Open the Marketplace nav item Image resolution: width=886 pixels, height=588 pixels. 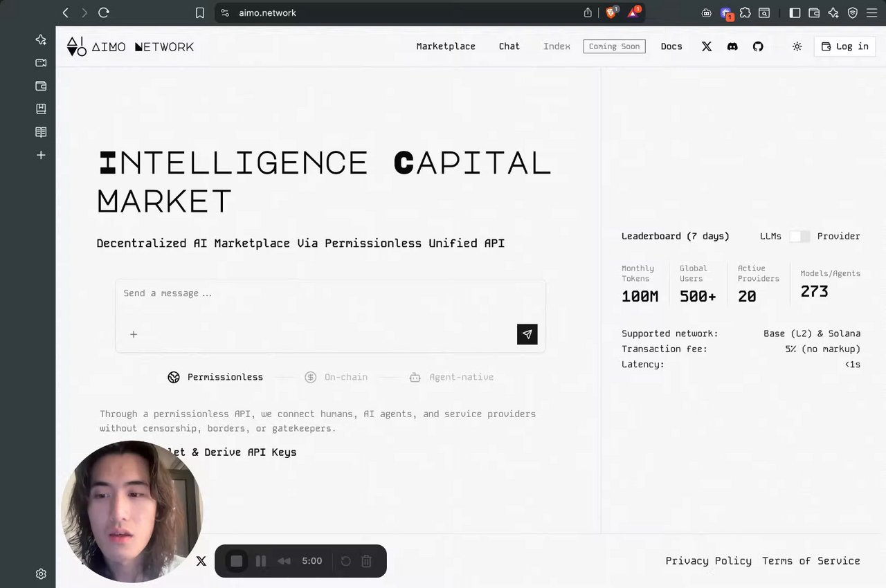point(446,46)
